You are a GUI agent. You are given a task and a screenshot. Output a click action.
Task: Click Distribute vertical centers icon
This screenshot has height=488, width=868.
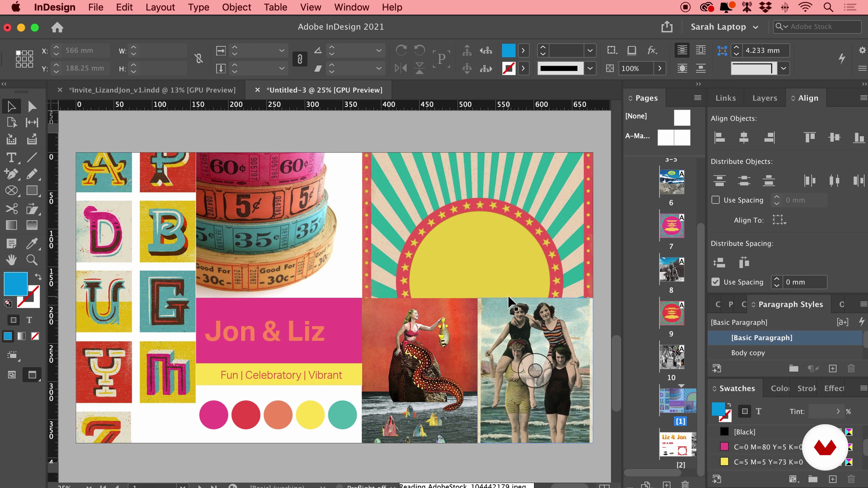click(x=744, y=181)
